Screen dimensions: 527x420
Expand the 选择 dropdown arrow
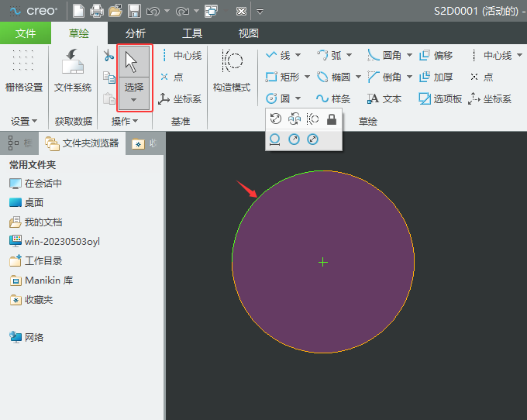pos(134,100)
